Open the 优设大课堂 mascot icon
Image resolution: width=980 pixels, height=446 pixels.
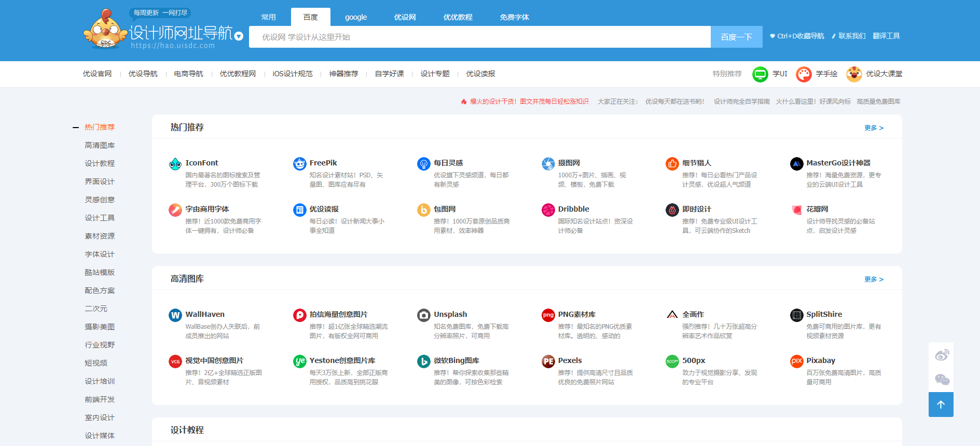[x=854, y=74]
